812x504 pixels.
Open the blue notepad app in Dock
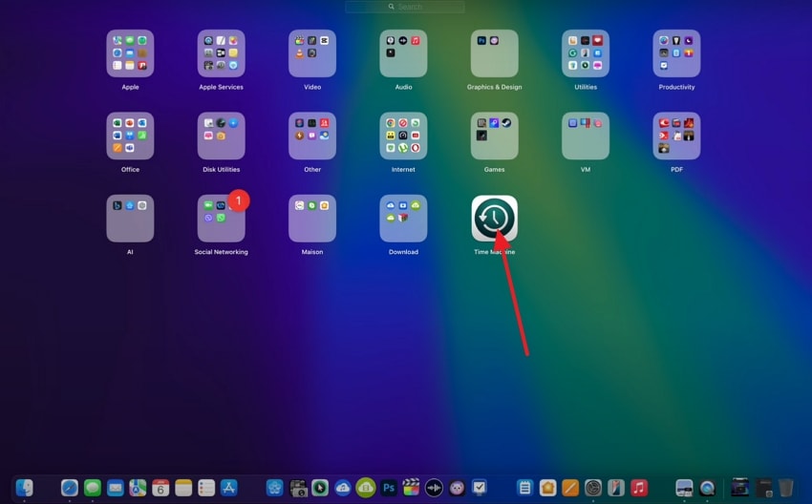click(525, 488)
